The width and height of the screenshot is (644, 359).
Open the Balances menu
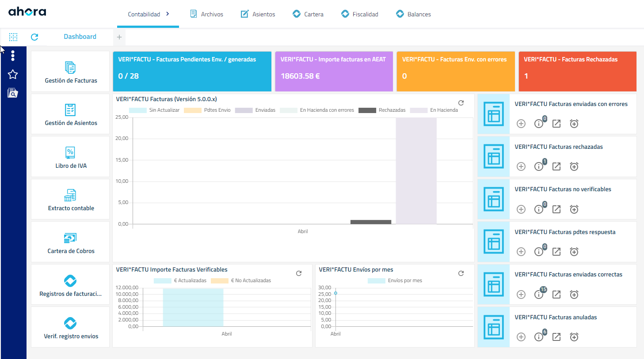coord(413,14)
